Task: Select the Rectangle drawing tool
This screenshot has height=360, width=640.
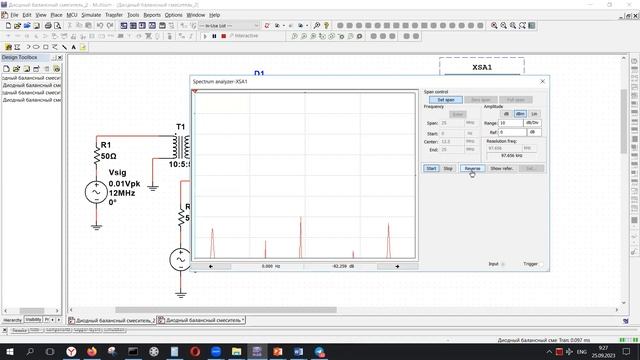Action: click(46, 47)
